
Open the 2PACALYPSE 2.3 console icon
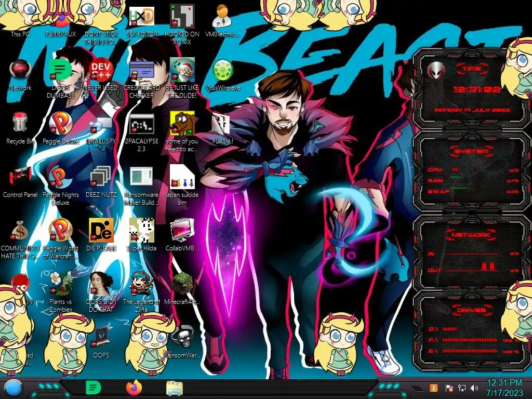coord(141,132)
